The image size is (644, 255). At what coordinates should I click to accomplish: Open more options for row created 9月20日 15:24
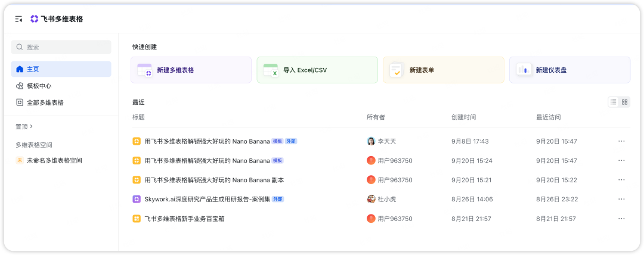pyautogui.click(x=621, y=160)
